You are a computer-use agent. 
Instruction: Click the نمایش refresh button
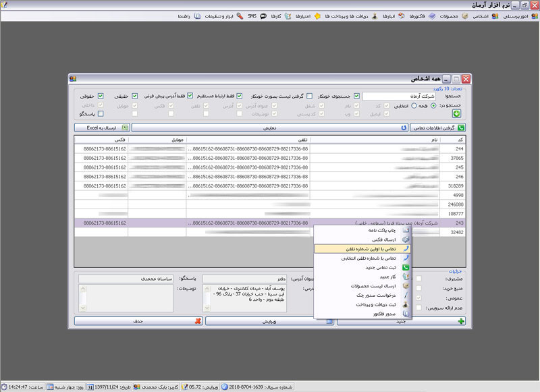269,128
